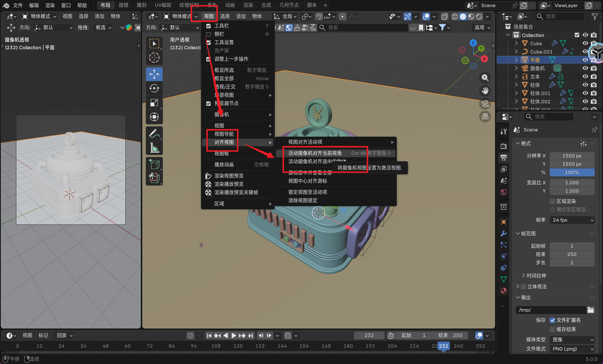Open the 文件格式 PNG dropdown
Viewport: 603px width, 364px height.
coord(572,349)
